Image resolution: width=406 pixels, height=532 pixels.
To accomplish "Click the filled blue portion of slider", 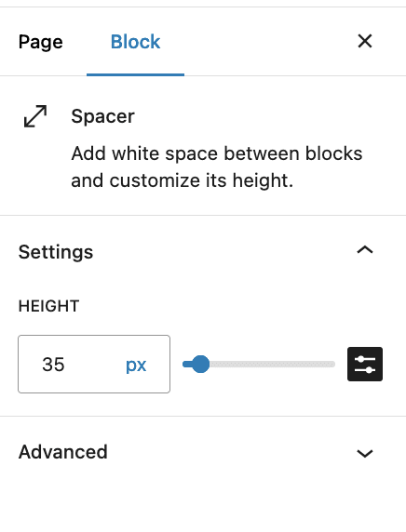I will (187, 364).
